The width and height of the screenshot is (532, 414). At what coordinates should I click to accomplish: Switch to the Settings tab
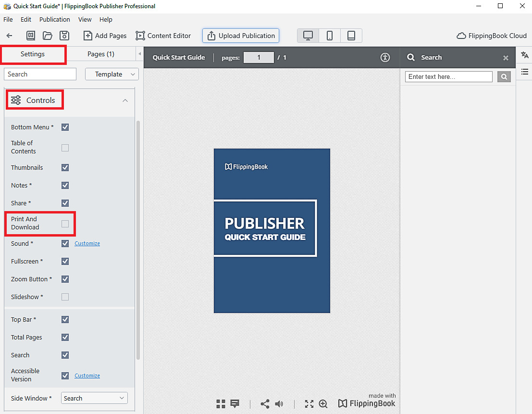(x=33, y=54)
